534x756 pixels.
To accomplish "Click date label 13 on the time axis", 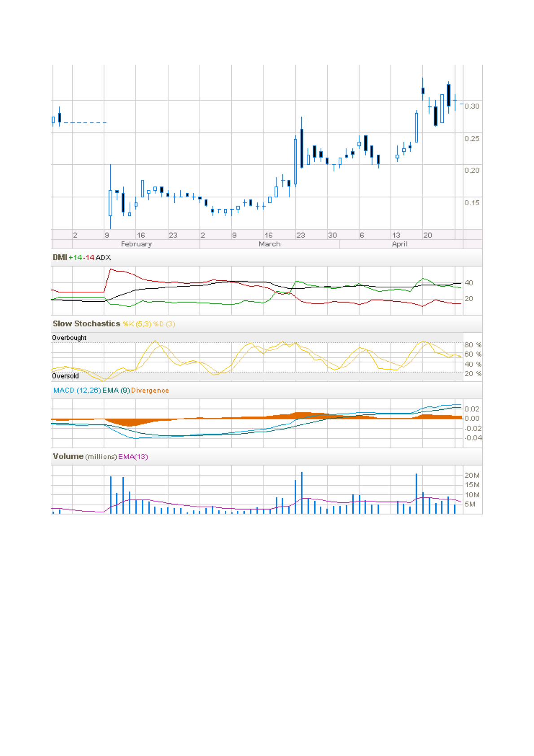I will click(396, 235).
